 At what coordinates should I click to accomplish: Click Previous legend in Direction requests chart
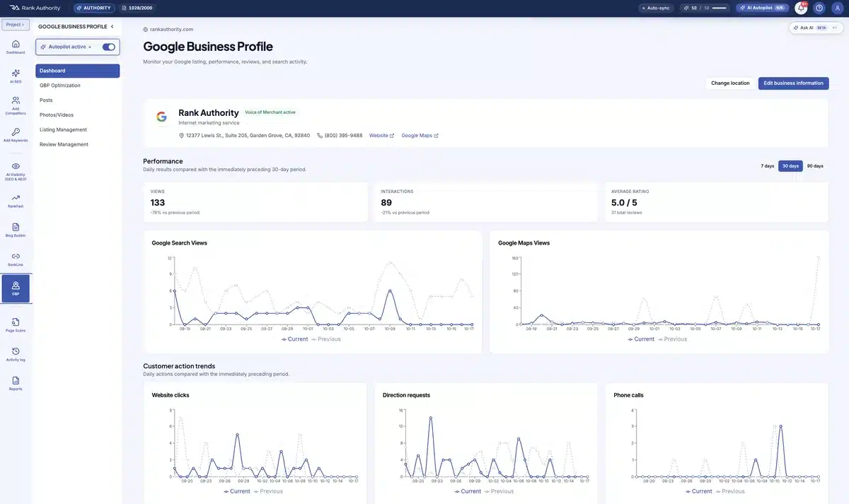pyautogui.click(x=499, y=491)
